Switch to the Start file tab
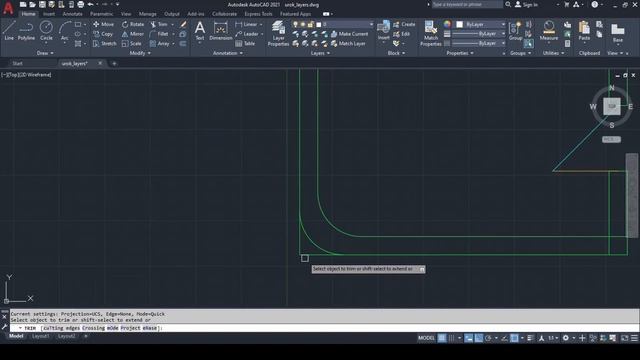Viewport: 640px width, 360px height. coord(18,64)
